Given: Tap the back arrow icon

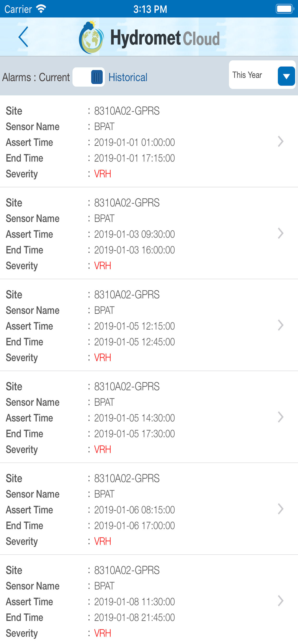Looking at the screenshot, I should click(23, 37).
